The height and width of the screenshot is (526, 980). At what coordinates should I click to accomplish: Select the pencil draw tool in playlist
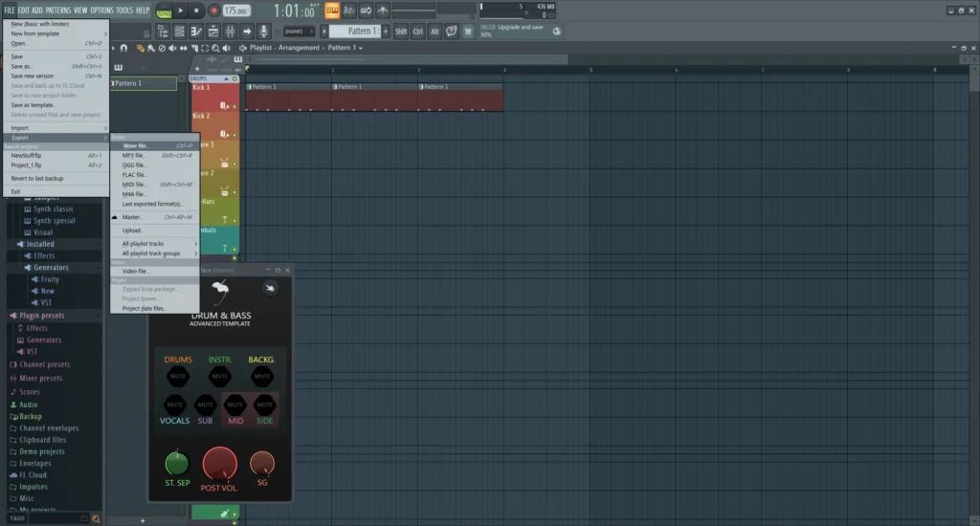140,48
